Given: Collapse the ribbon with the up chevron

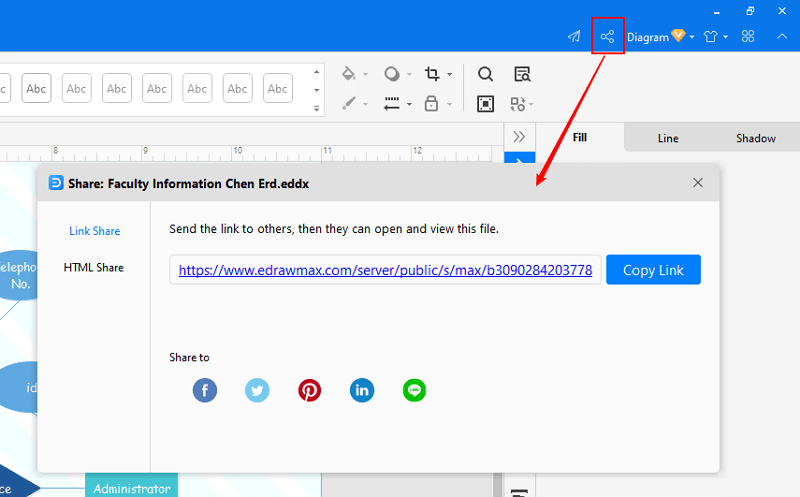Looking at the screenshot, I should 782,36.
